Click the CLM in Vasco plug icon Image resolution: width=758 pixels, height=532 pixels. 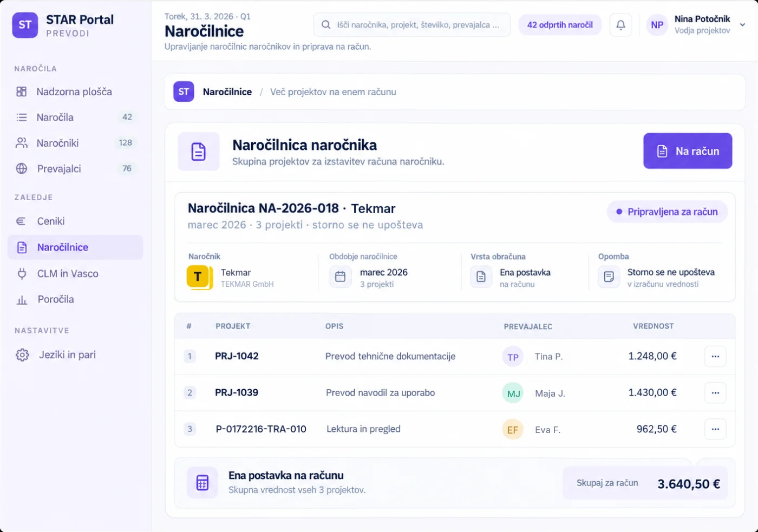click(22, 273)
